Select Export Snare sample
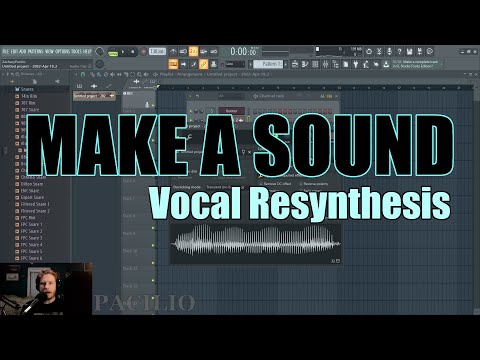Image resolution: width=480 pixels, height=360 pixels. click(x=30, y=197)
